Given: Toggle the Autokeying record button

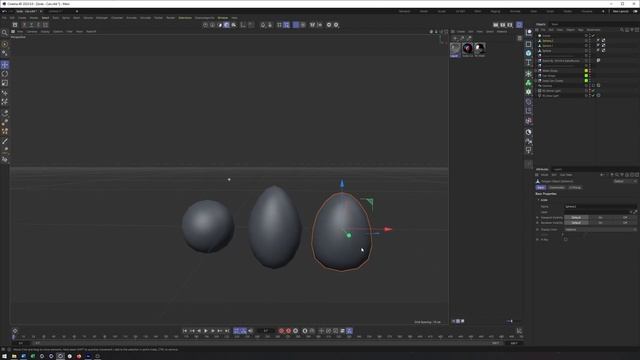Looking at the screenshot, I should pos(289,331).
